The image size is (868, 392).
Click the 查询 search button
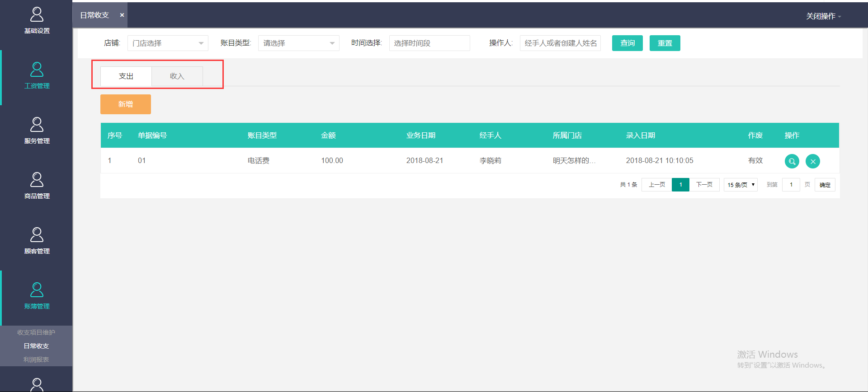[x=627, y=43]
